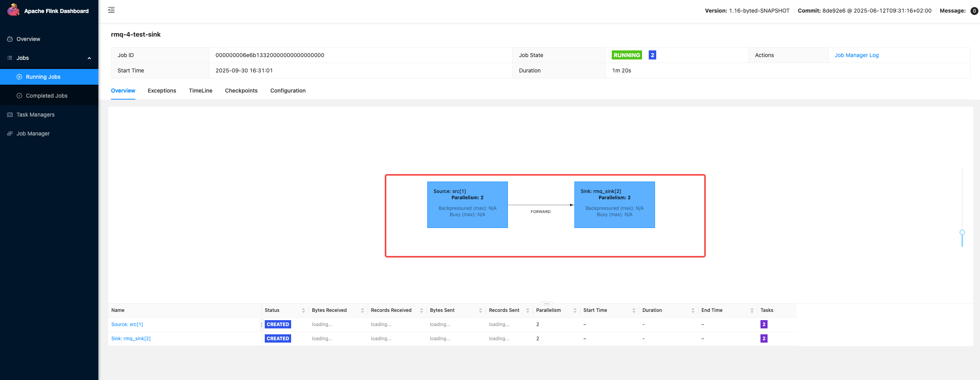Click the graph zoom slider handle

point(962,232)
